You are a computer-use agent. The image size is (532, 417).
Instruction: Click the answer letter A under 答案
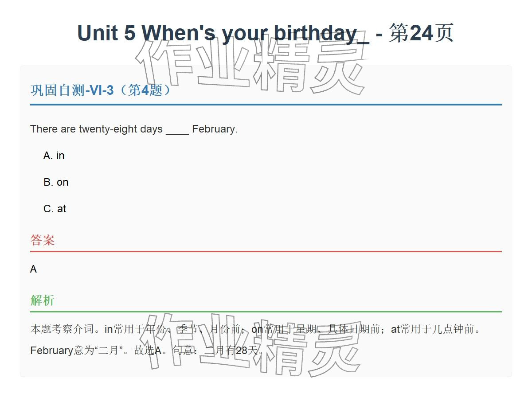33,269
